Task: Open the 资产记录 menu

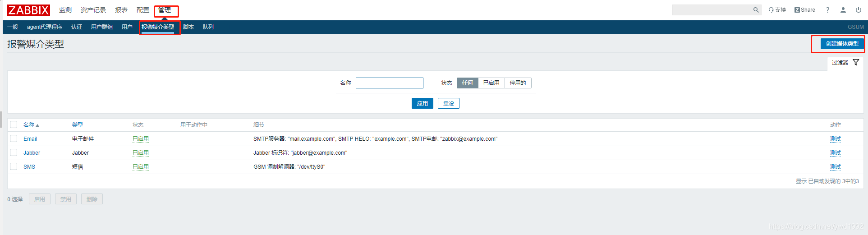Action: coord(93,10)
